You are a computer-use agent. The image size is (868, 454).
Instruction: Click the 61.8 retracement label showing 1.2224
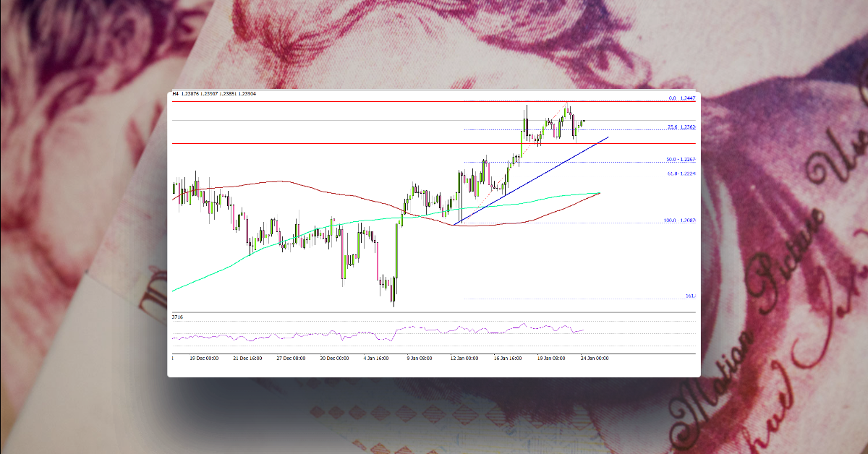(x=681, y=173)
